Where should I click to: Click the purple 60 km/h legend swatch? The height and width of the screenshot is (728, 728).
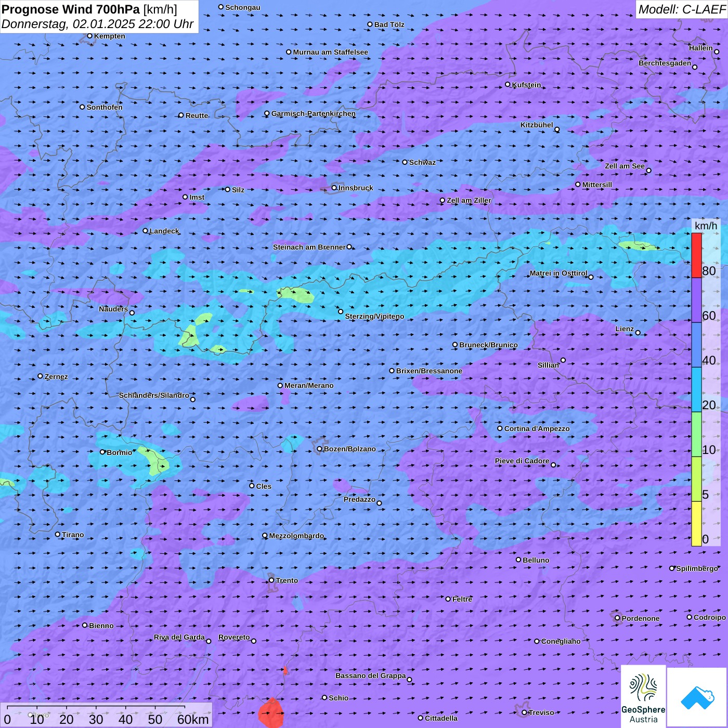(x=696, y=300)
